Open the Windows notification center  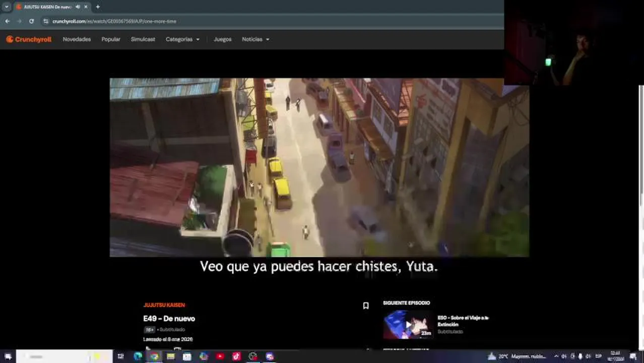coord(633,356)
